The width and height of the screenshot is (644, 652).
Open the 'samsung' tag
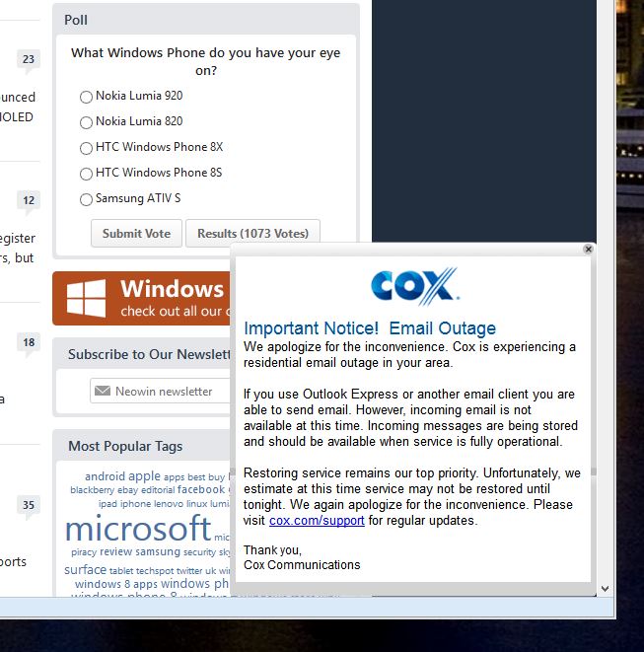pyautogui.click(x=158, y=551)
